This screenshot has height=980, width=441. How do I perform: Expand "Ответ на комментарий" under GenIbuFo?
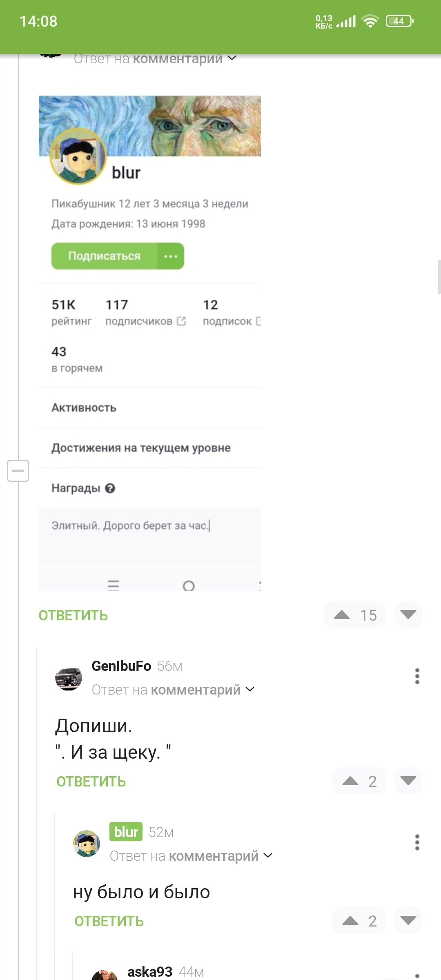250,689
